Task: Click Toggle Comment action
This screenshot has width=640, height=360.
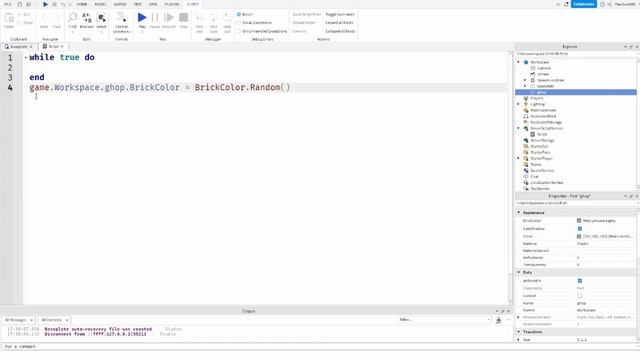Action: [340, 14]
